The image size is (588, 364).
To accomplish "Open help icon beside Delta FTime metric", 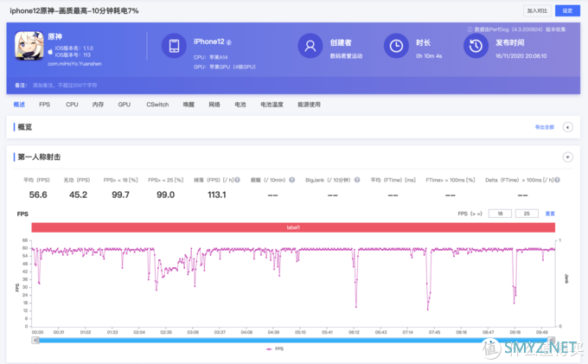I will pyautogui.click(x=557, y=180).
